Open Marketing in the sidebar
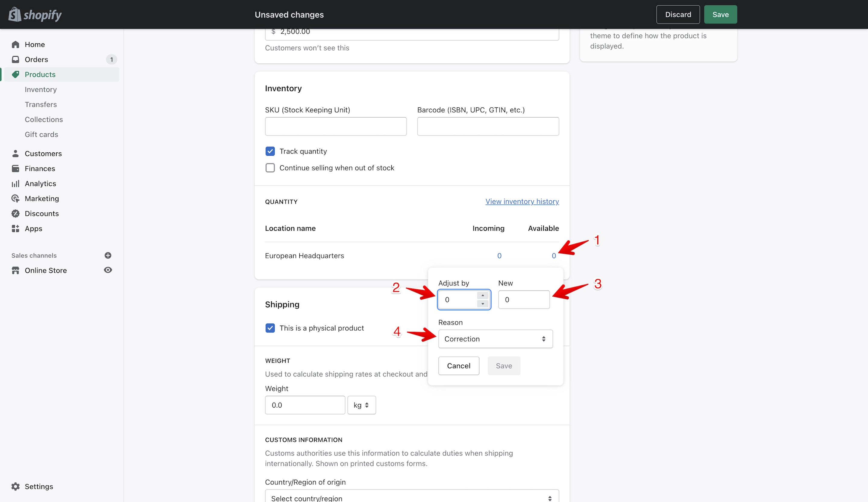868x502 pixels. click(42, 199)
